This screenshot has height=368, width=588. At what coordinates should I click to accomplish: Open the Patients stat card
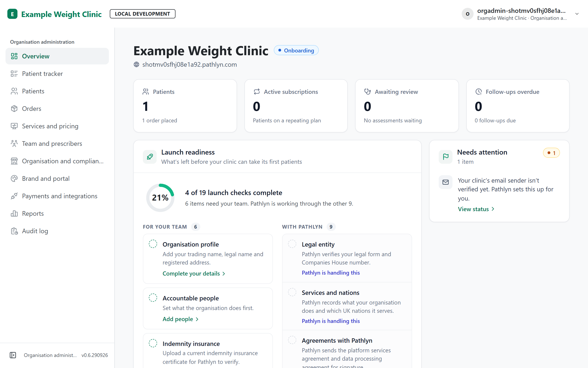click(x=185, y=106)
